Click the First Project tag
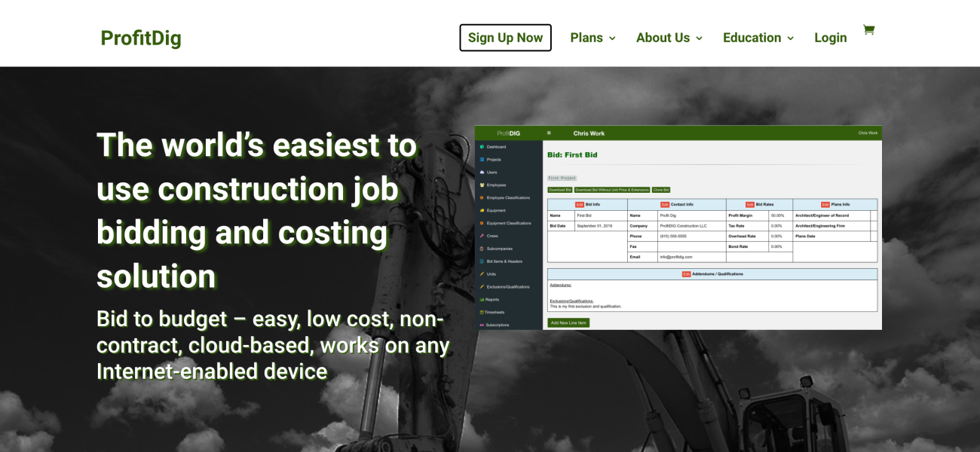 coord(562,178)
